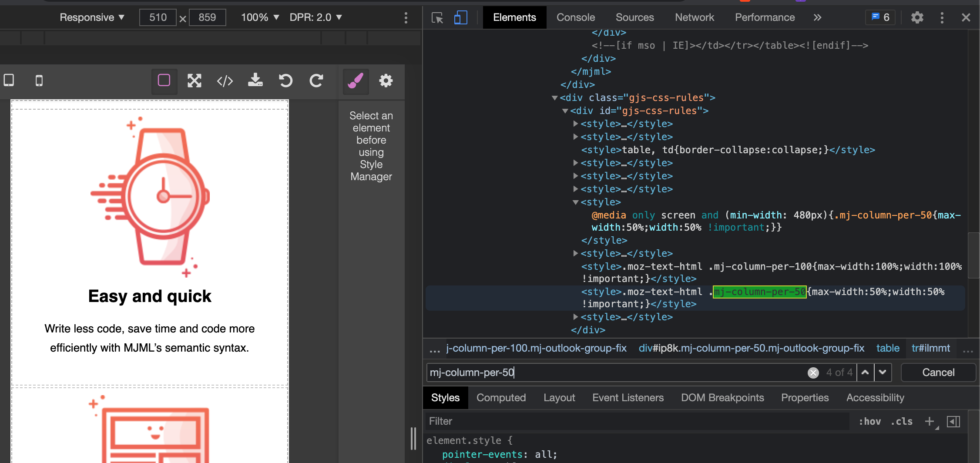Click the import template download icon
980x463 pixels.
tap(255, 81)
